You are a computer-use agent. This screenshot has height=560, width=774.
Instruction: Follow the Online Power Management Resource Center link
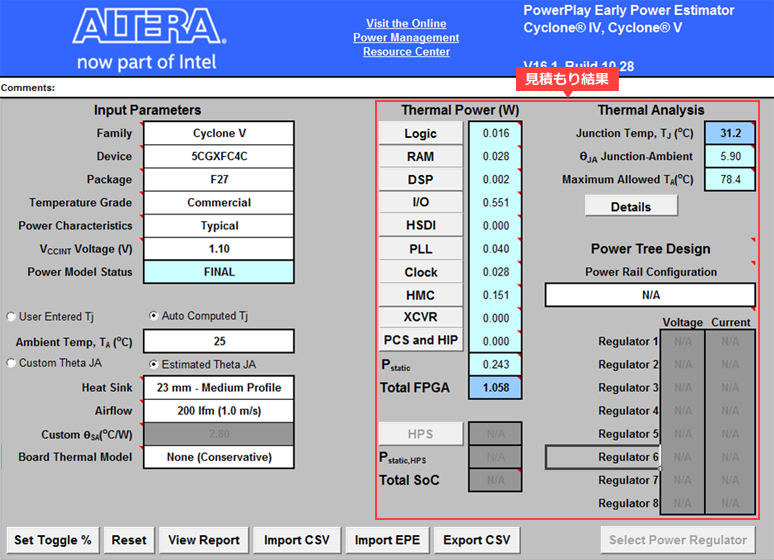click(x=406, y=38)
